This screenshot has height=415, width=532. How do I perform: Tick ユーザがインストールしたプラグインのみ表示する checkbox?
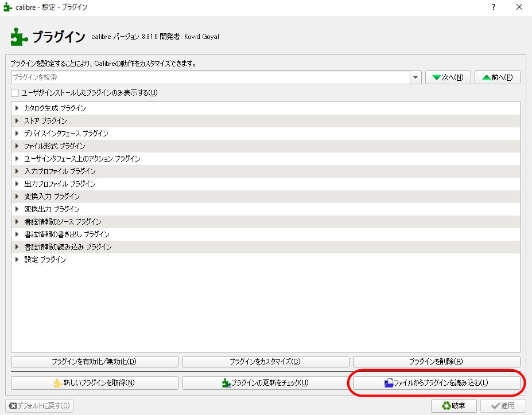click(x=15, y=92)
